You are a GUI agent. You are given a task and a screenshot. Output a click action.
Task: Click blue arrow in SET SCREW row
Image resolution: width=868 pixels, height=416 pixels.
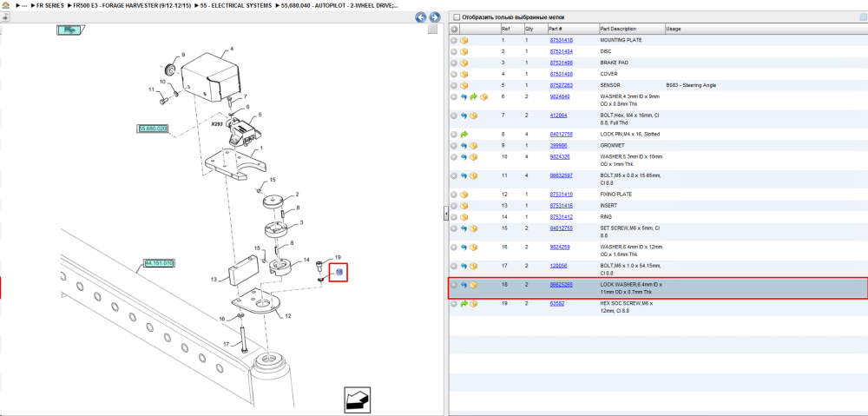(464, 228)
